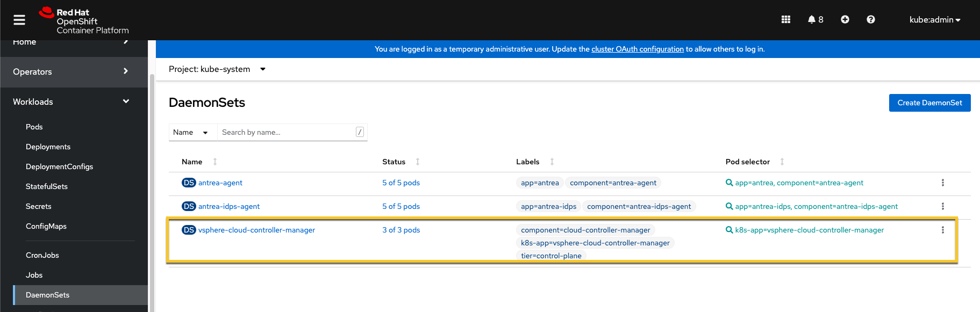Open the help question mark menu
Image resolution: width=980 pixels, height=312 pixels.
[871, 19]
